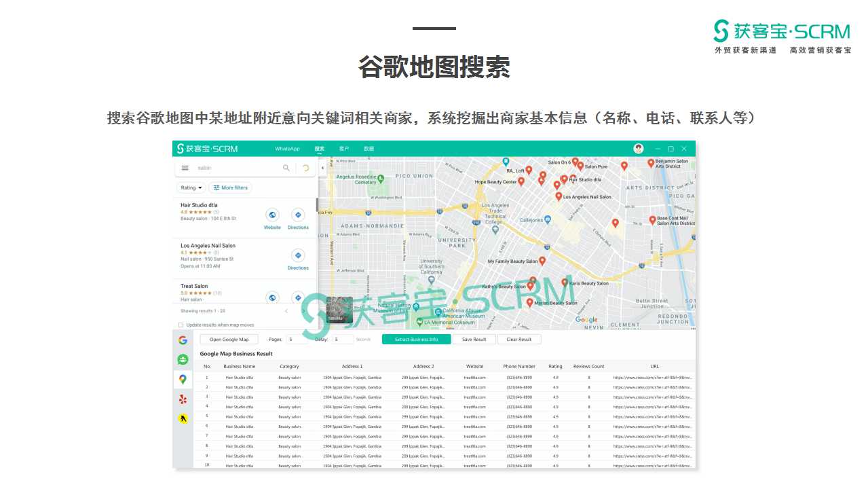Screen dimensions: 868x489
Task: Click the Website globe icon for Hair Studio dtla
Action: tap(272, 215)
